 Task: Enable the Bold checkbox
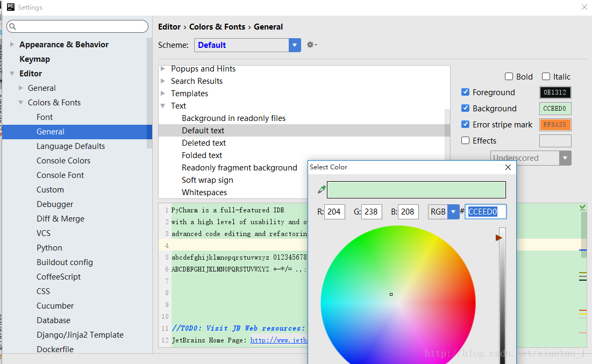[x=509, y=77]
